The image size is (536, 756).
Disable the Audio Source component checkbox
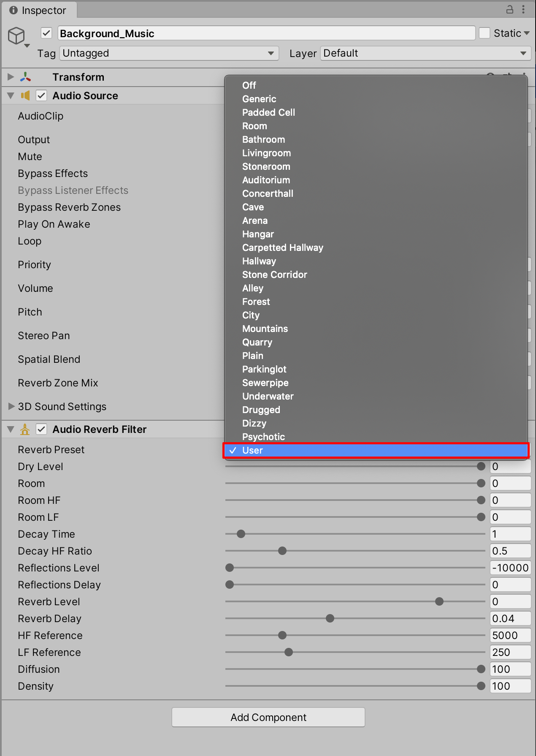coord(41,96)
